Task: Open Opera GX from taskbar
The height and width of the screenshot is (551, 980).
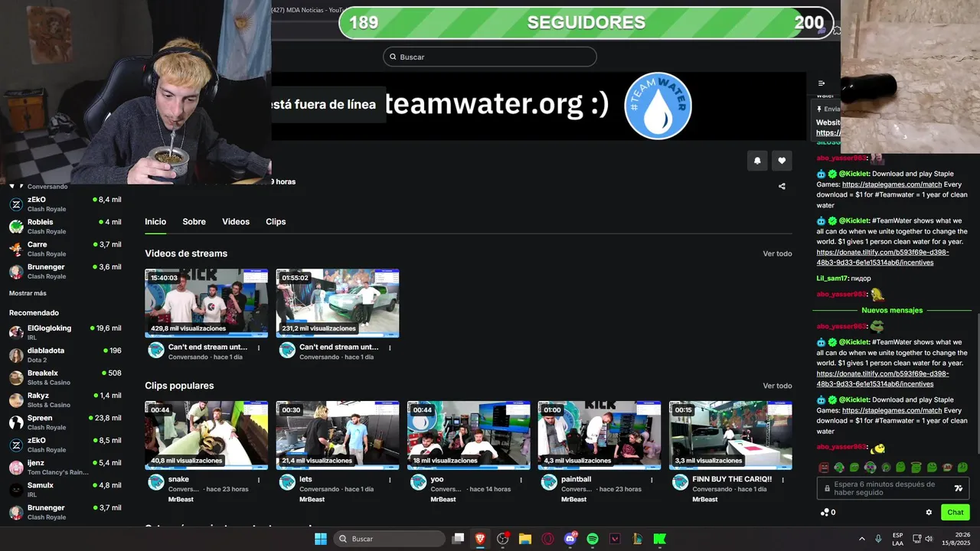Action: click(x=547, y=539)
